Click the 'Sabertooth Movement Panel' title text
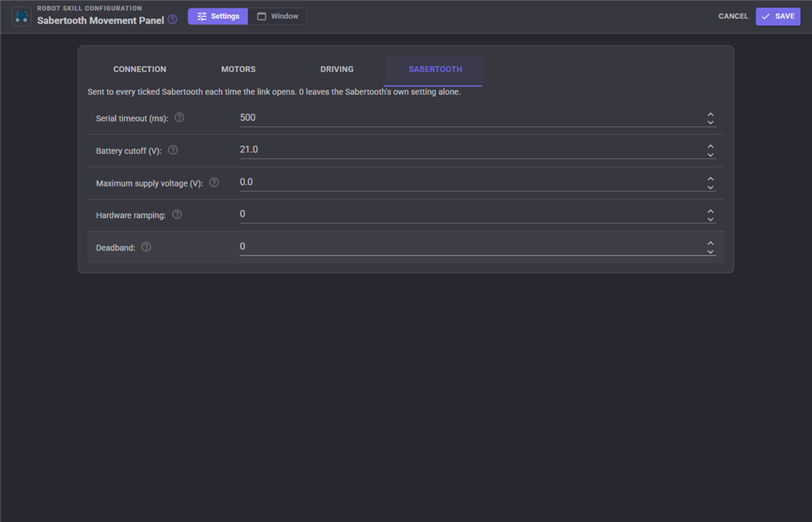 pyautogui.click(x=101, y=21)
